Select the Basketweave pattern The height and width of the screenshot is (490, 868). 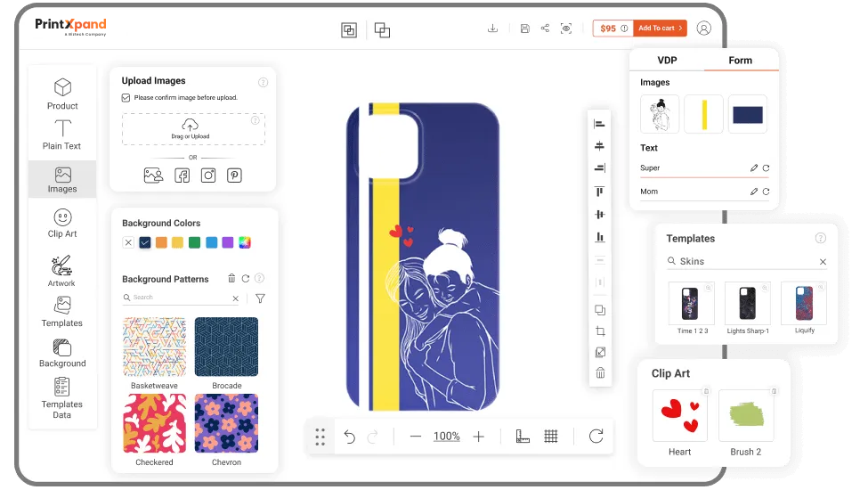pyautogui.click(x=154, y=347)
